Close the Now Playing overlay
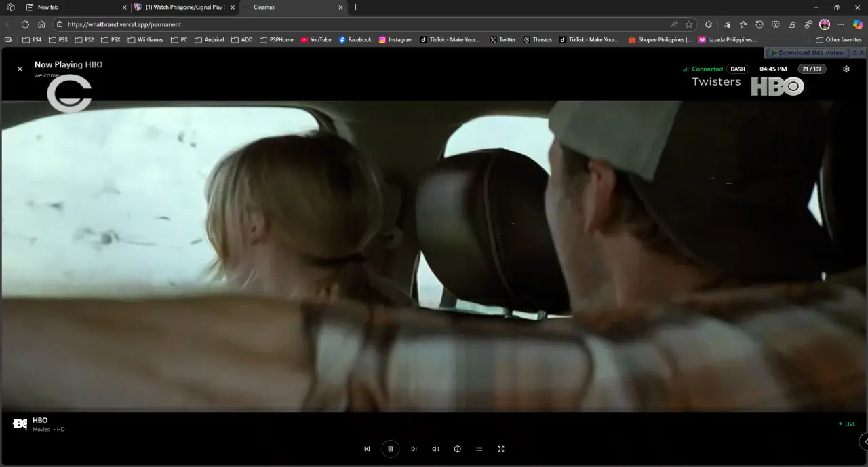The width and height of the screenshot is (868, 467). (20, 69)
